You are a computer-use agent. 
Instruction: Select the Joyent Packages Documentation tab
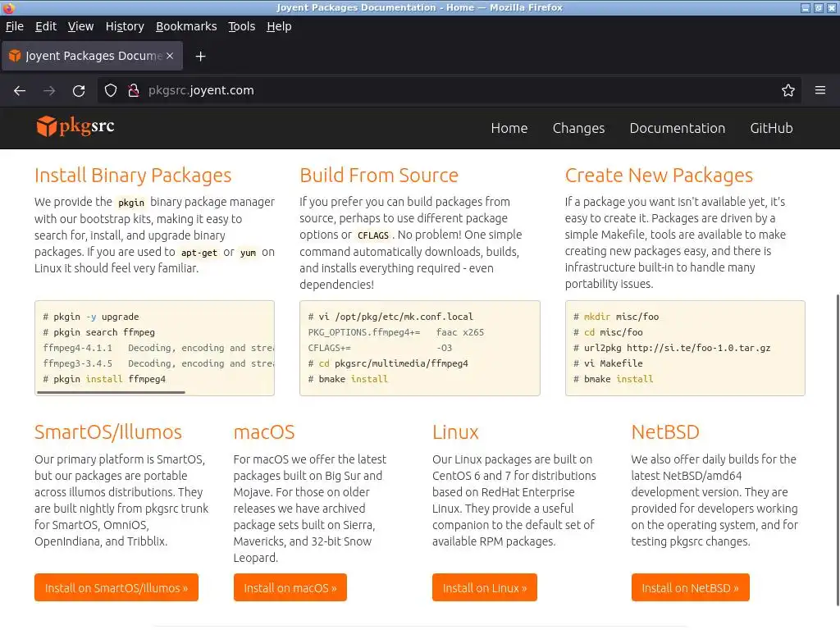(92, 56)
